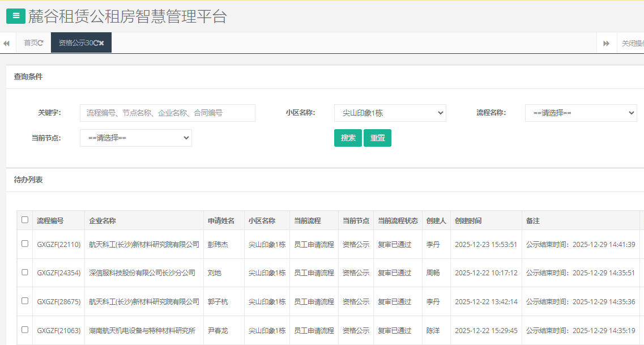Close the 资格公示 tab with the X icon
The width and height of the screenshot is (644, 345).
click(x=102, y=43)
